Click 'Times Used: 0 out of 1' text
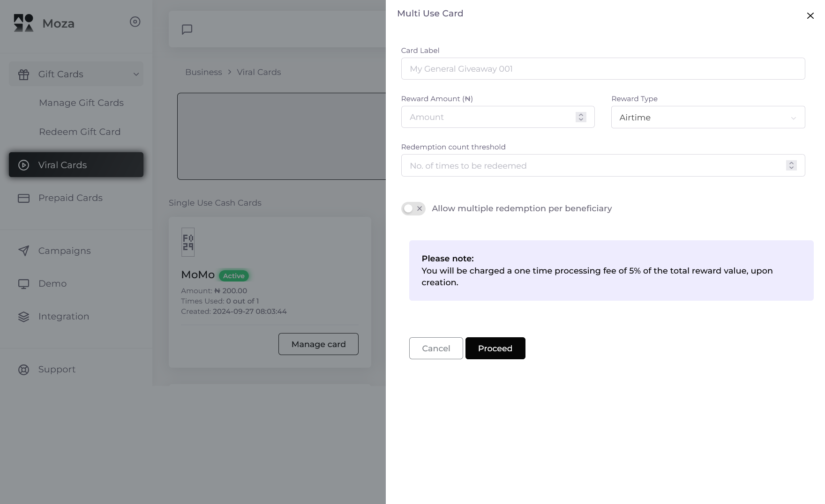The width and height of the screenshot is (825, 504). [220, 301]
